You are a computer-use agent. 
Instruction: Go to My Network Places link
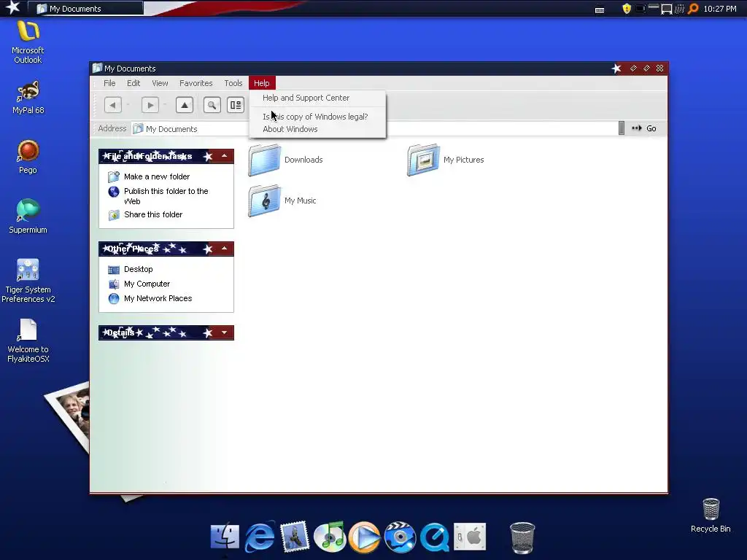158,298
